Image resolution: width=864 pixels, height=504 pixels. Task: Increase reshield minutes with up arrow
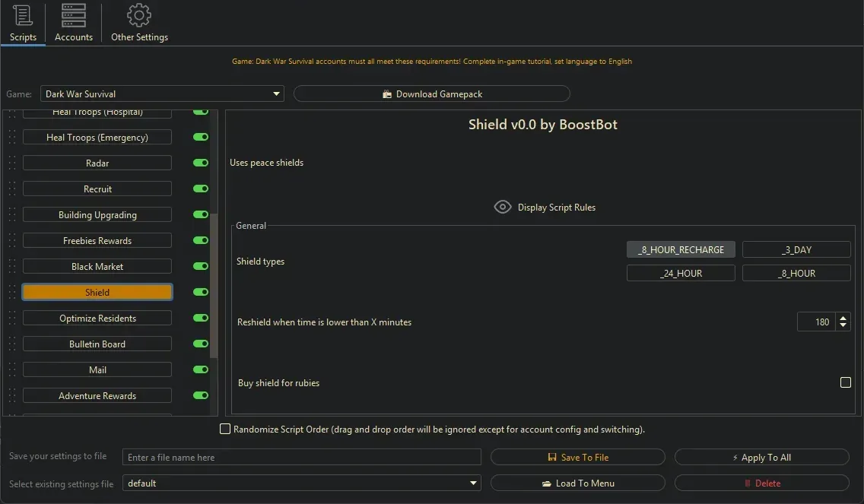pos(843,317)
